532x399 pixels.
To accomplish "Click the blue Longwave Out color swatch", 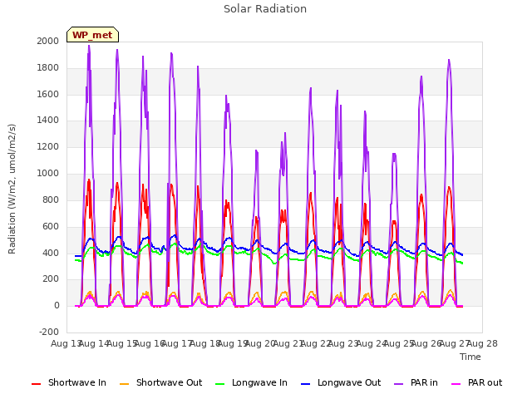I will click(306, 384).
